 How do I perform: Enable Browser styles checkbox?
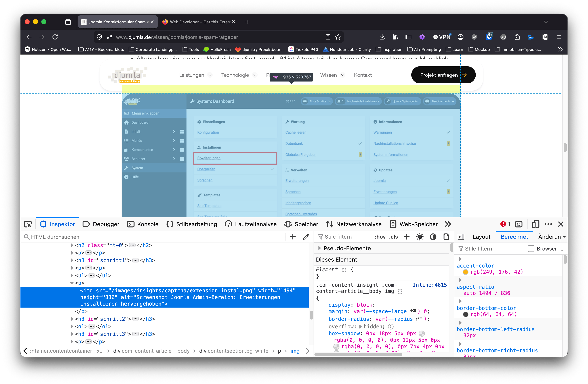coord(531,249)
